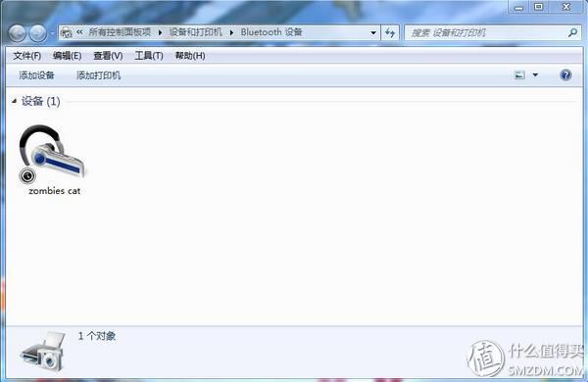Open the 查看(V) menu
This screenshot has height=382, width=588.
pyautogui.click(x=108, y=56)
